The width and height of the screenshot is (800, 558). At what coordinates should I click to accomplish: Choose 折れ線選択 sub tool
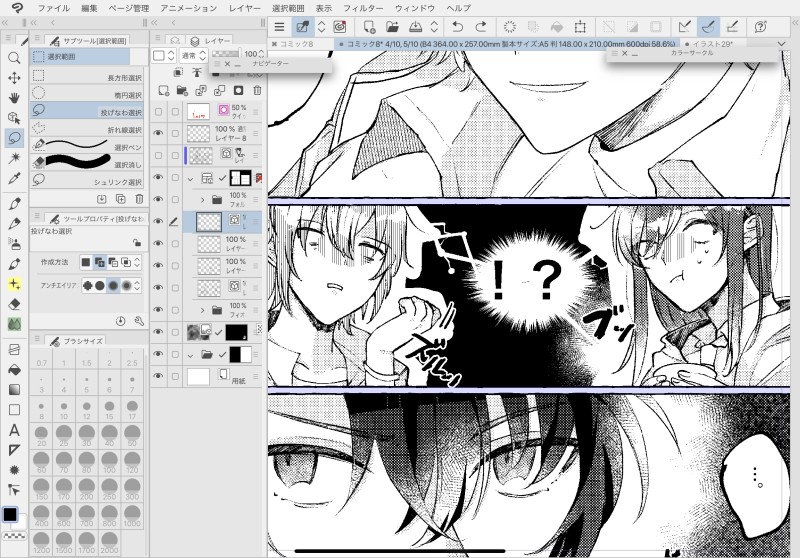coord(87,129)
